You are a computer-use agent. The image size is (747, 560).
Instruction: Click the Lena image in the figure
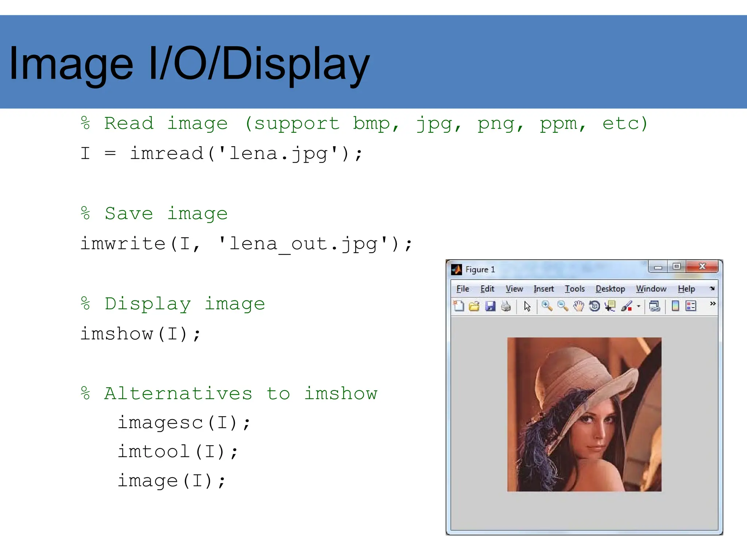(584, 415)
